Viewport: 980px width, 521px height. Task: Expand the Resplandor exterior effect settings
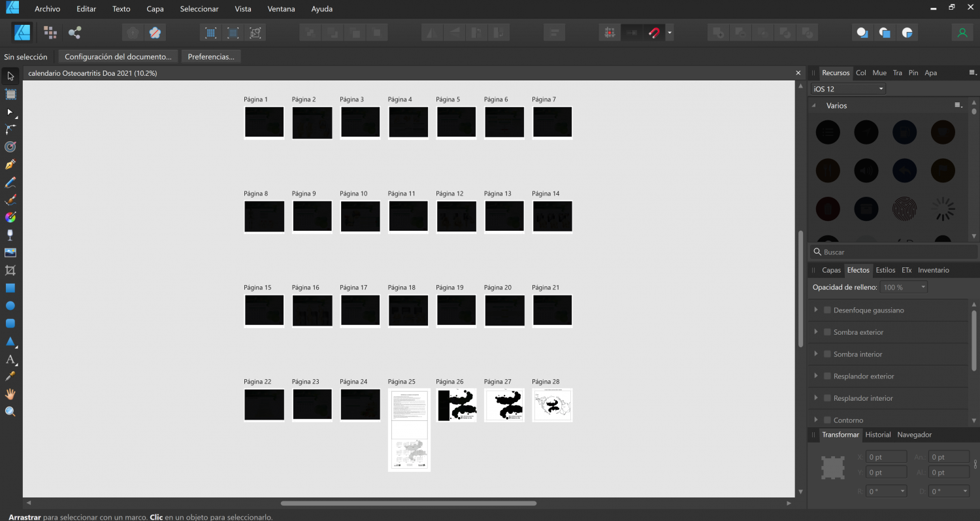pos(816,376)
